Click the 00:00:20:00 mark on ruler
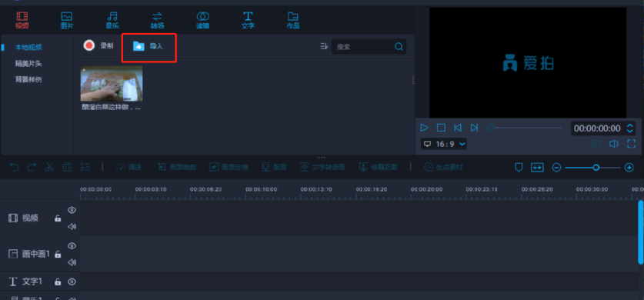The height and width of the screenshot is (300, 644). (427, 189)
